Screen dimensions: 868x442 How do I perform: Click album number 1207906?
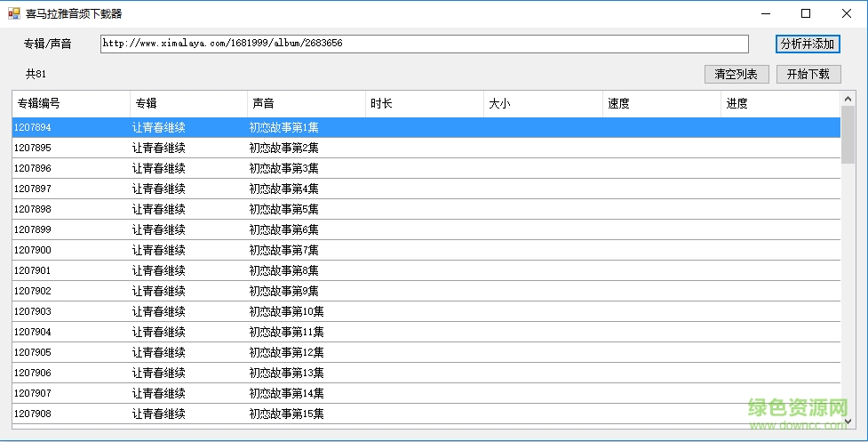(33, 374)
